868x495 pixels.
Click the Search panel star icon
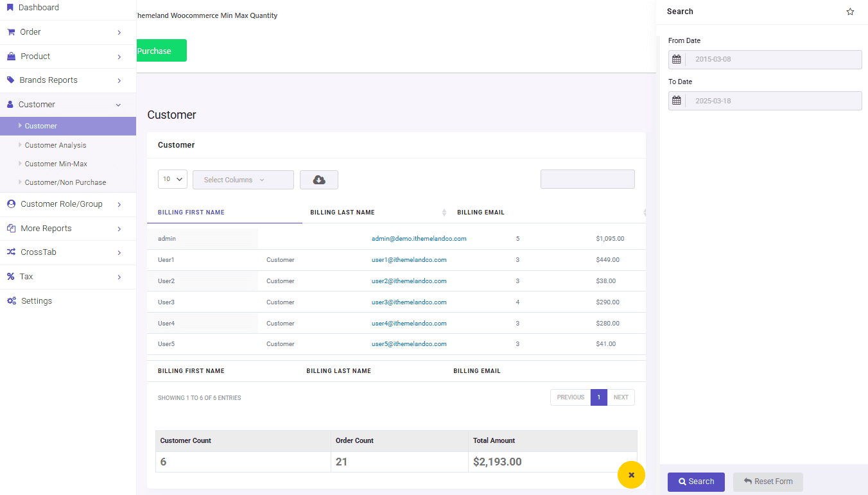[850, 11]
